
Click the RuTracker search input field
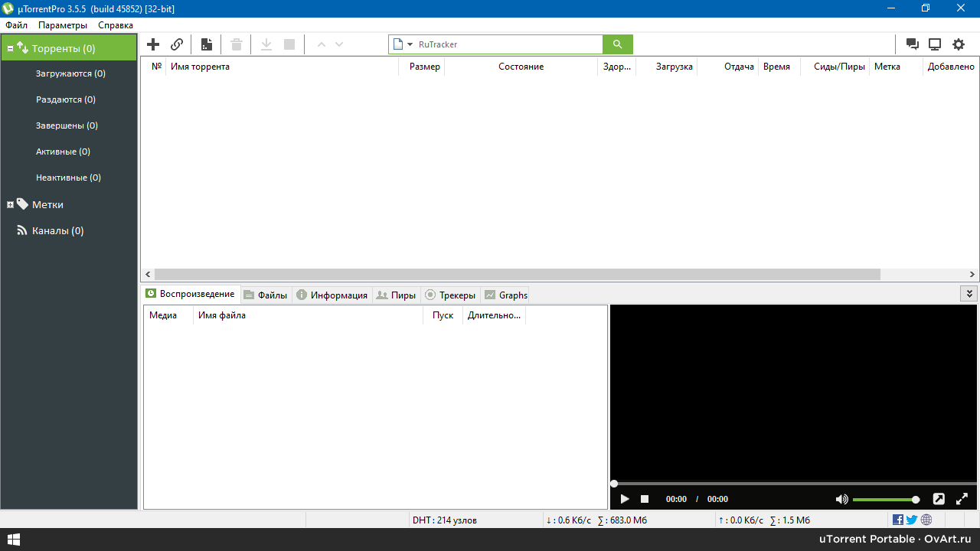click(505, 44)
